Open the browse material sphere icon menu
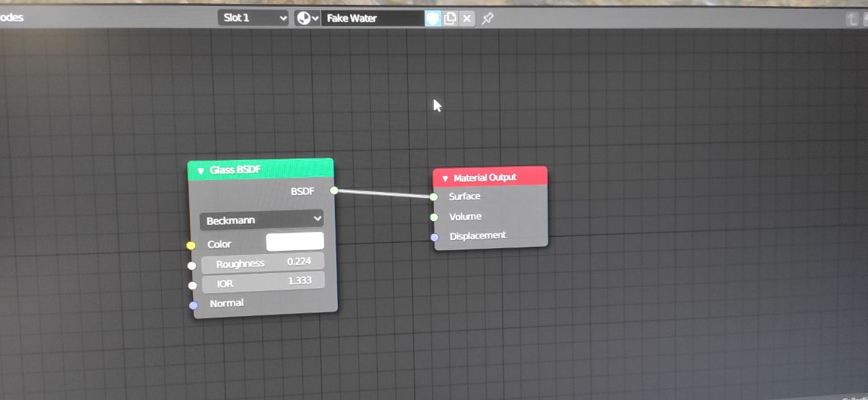Screen dimensions: 868x400 click(x=307, y=18)
